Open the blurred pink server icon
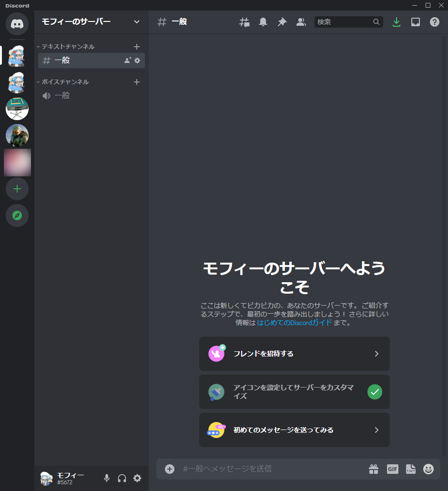This screenshot has height=491, width=448. (17, 163)
